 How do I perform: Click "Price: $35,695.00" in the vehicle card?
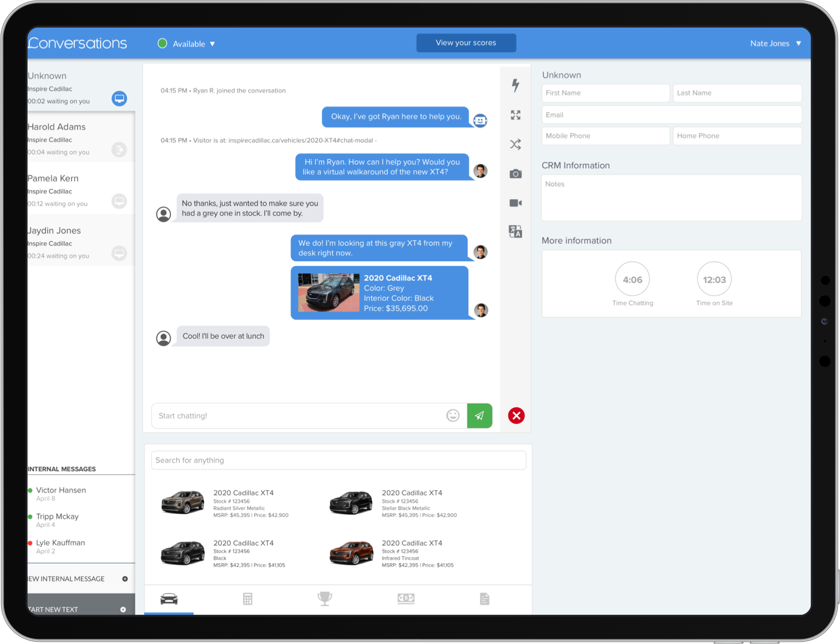(x=396, y=308)
